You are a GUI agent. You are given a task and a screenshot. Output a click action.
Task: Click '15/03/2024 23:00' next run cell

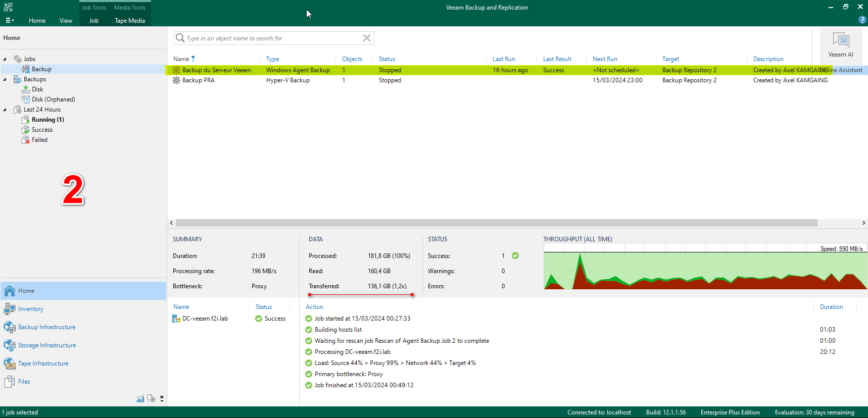617,80
